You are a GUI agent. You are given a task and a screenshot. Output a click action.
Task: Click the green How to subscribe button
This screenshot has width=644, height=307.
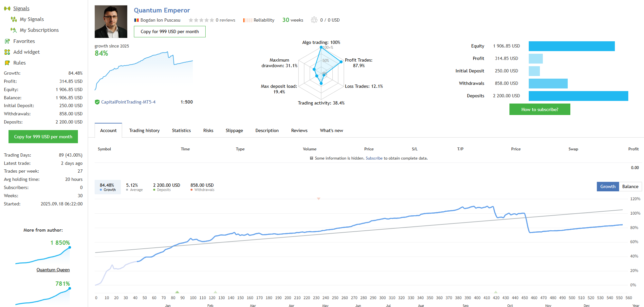(540, 109)
